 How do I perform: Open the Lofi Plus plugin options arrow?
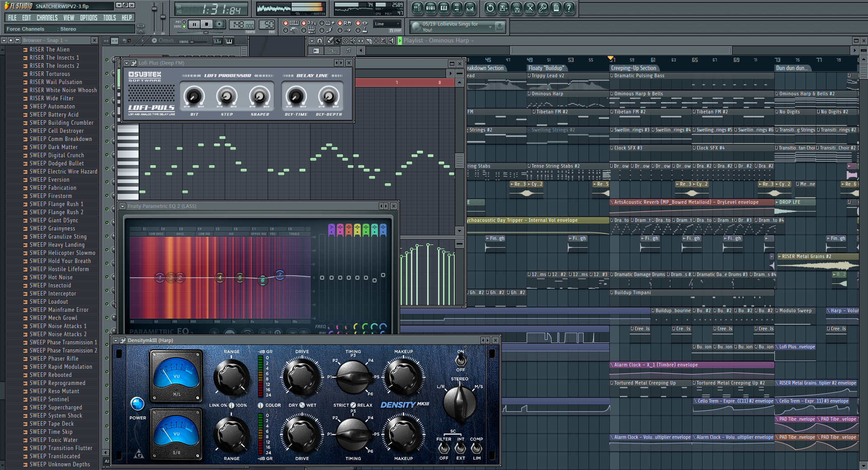coord(127,63)
